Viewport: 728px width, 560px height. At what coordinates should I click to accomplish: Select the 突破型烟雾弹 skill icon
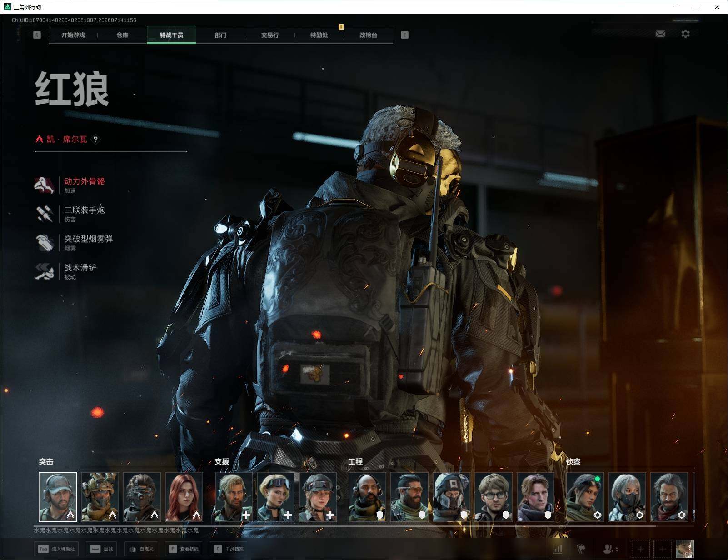pyautogui.click(x=44, y=243)
